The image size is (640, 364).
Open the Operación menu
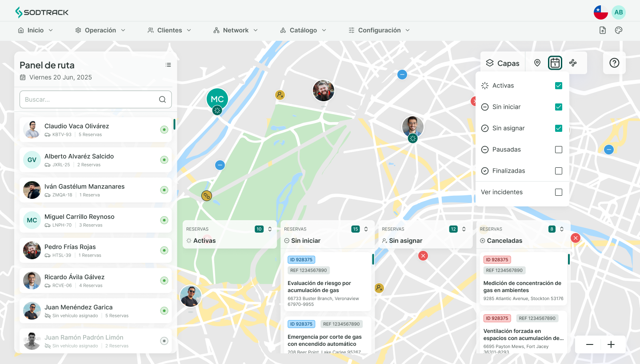100,30
